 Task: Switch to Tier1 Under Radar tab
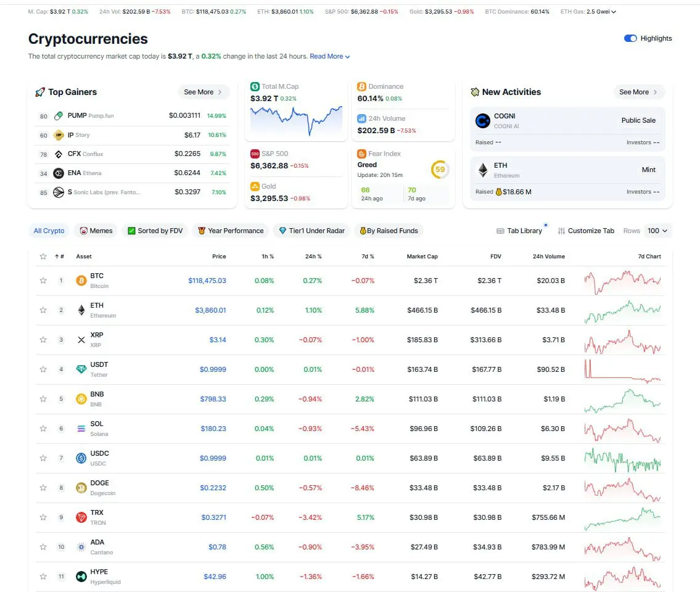tap(311, 231)
